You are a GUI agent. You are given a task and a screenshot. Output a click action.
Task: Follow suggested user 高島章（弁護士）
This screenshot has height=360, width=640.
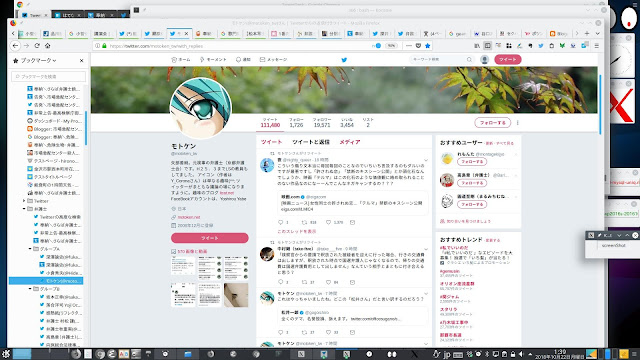471,183
